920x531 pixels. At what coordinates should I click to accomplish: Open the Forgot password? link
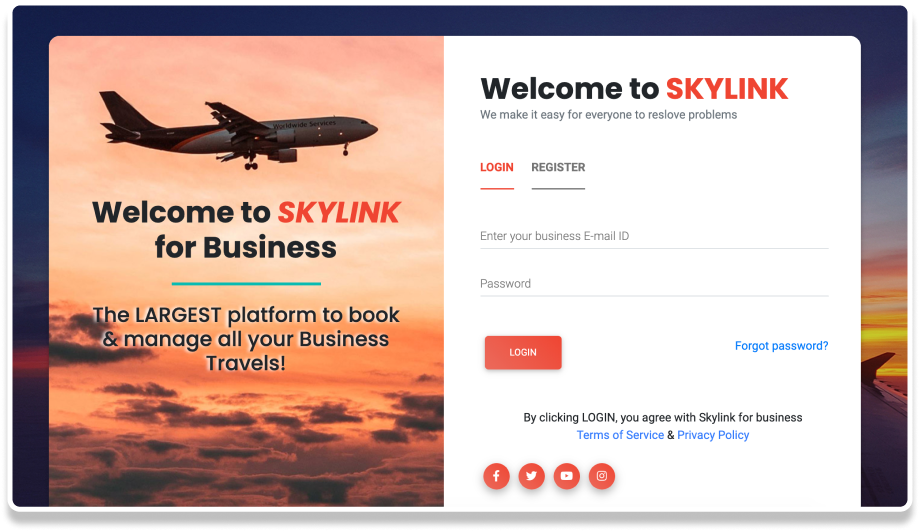782,346
